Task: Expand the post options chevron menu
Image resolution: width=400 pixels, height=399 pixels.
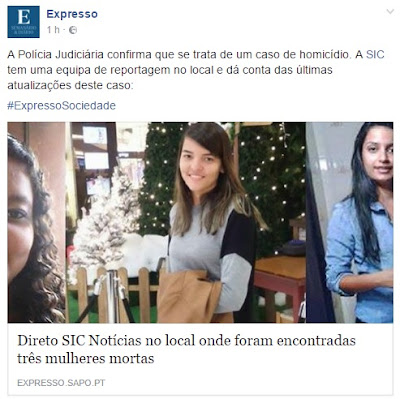Action: click(x=390, y=12)
